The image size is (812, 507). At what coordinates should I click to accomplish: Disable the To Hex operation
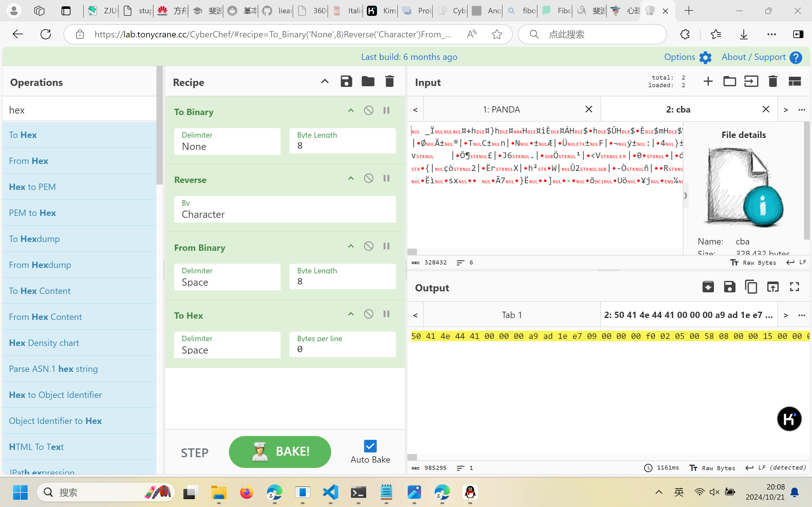pos(368,314)
